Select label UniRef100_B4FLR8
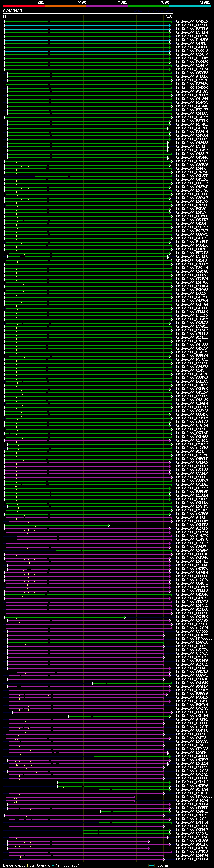The height and width of the screenshot is (868, 214). pyautogui.click(x=192, y=756)
